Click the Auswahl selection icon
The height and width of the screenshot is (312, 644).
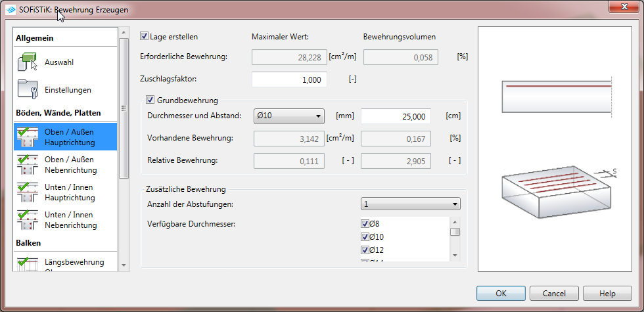coord(27,62)
